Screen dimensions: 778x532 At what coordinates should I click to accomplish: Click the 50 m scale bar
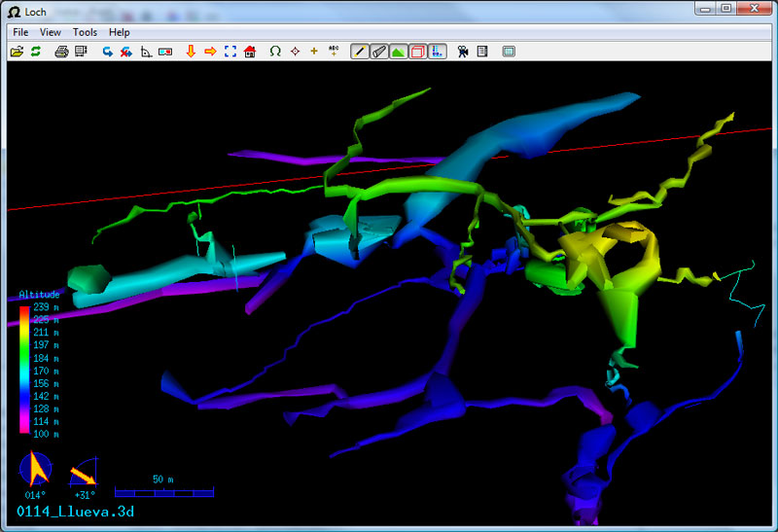(x=164, y=492)
